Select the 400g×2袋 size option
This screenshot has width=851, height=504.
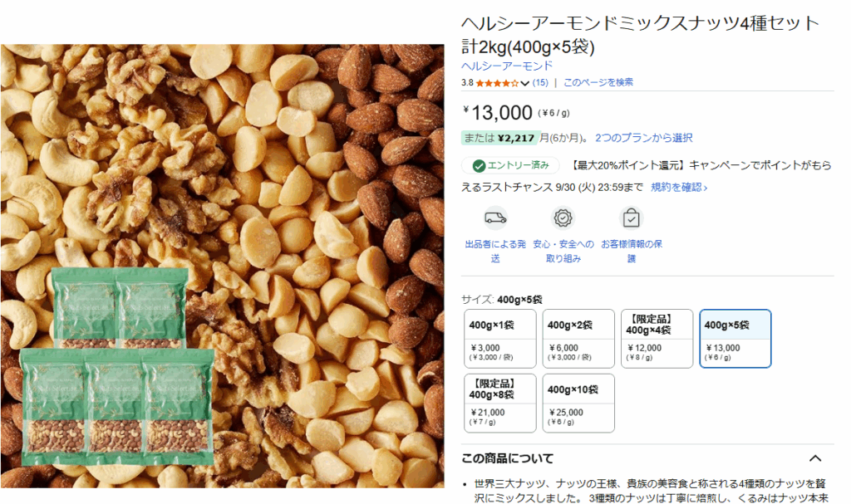578,339
